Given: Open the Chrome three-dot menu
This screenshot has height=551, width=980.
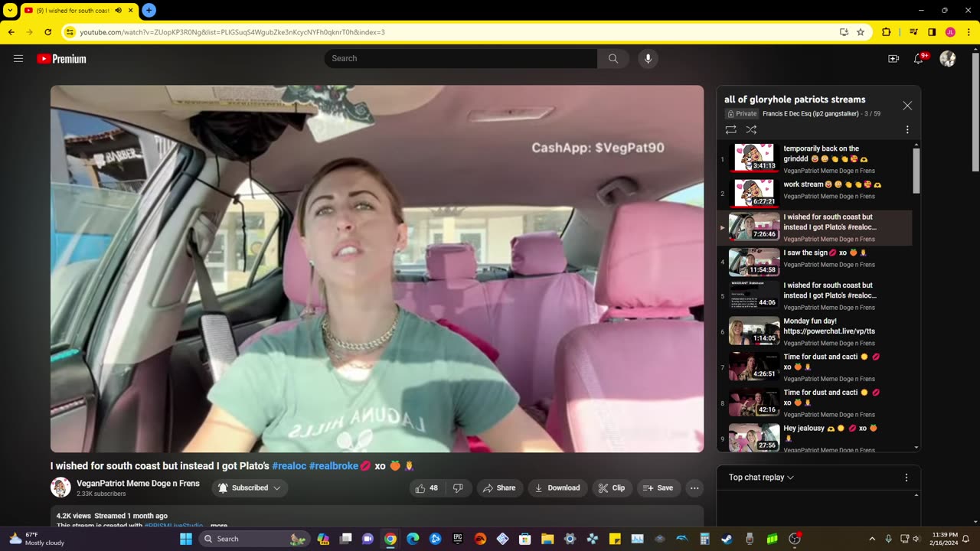Looking at the screenshot, I should point(969,32).
